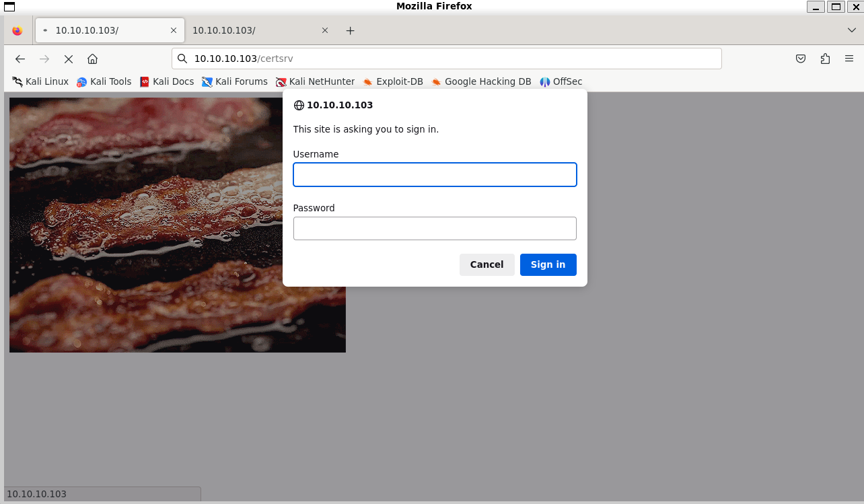
Task: Minimize the Mozilla Firefox window
Action: [x=816, y=7]
